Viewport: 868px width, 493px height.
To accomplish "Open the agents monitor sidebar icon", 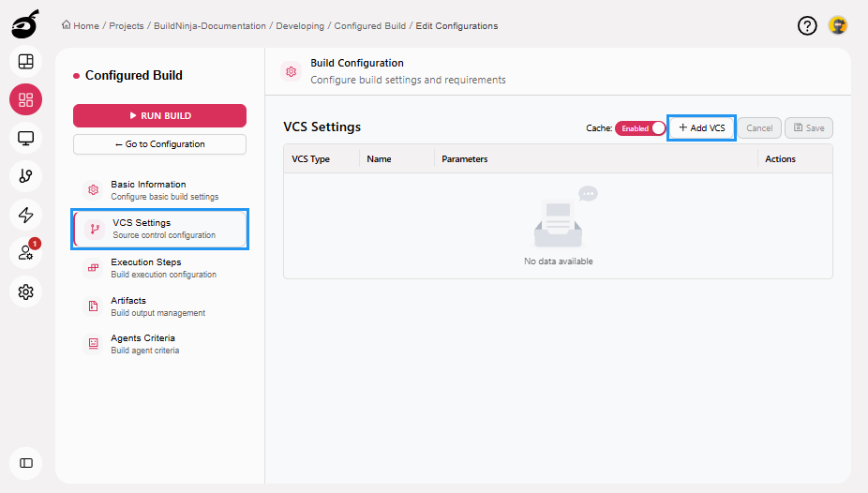I will (25, 138).
